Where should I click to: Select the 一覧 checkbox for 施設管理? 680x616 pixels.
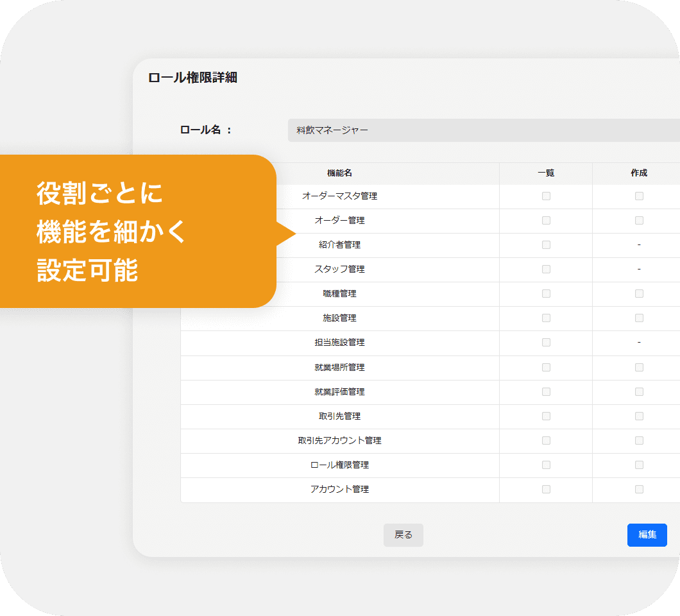(x=546, y=318)
